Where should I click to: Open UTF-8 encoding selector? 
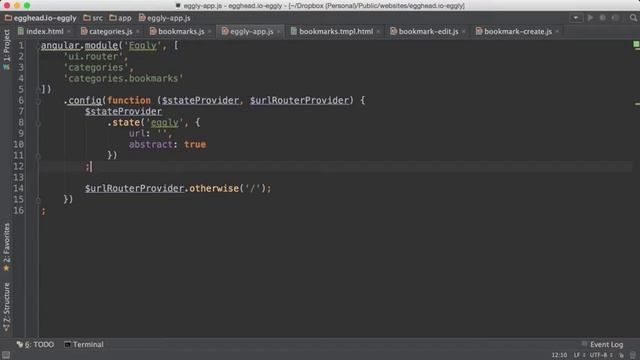tap(601, 355)
